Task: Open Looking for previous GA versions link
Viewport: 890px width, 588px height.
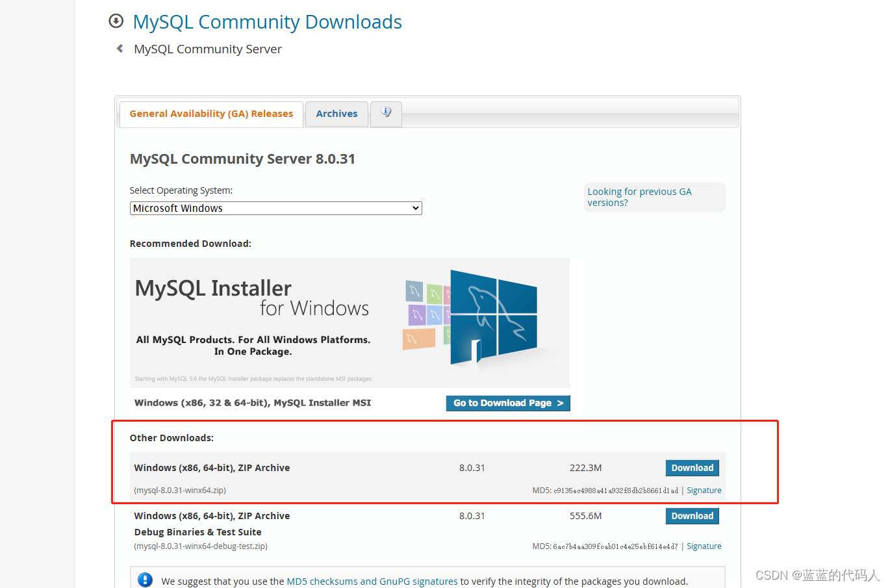Action: 639,197
